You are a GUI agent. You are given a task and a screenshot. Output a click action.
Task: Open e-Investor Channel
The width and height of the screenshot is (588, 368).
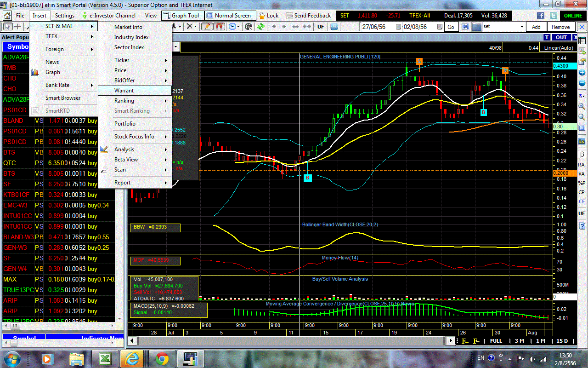point(108,15)
